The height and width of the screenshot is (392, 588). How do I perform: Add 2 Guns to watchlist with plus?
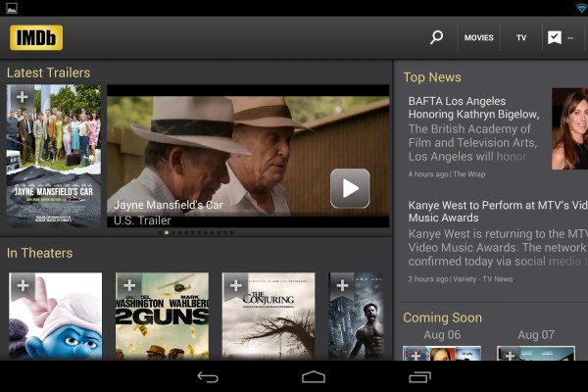pos(128,285)
